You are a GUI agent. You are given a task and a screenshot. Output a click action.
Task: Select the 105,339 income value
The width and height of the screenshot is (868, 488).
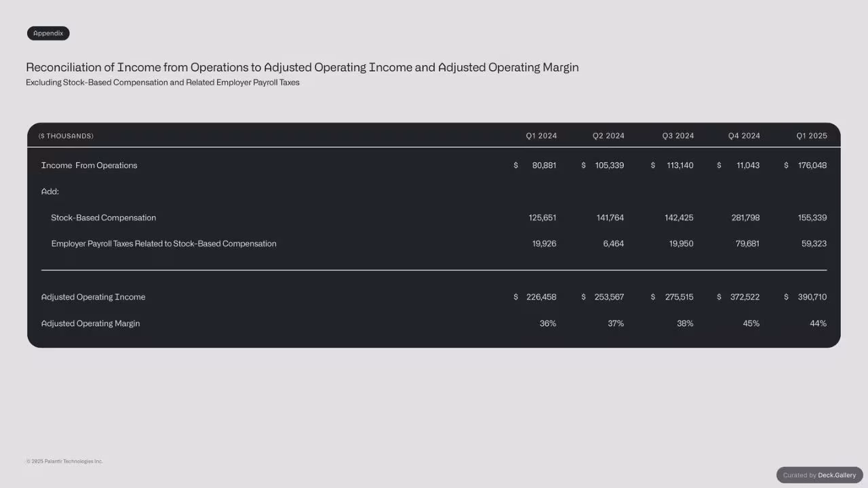point(610,165)
